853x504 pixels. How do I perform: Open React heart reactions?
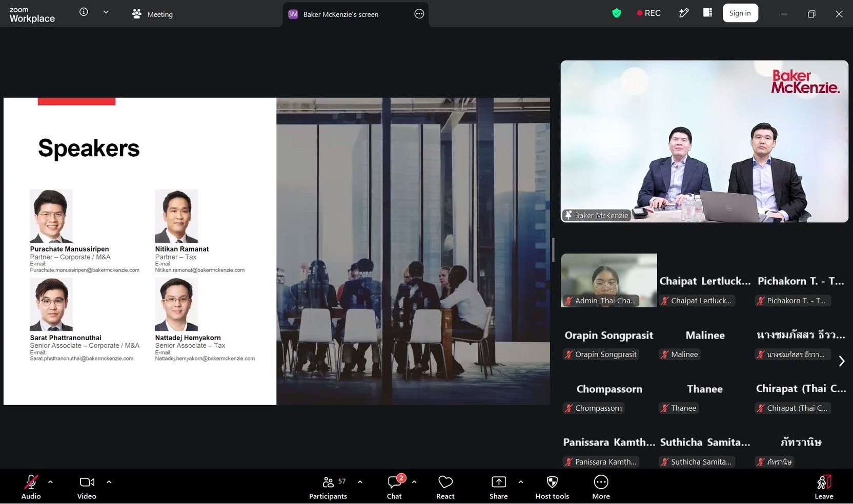click(445, 482)
